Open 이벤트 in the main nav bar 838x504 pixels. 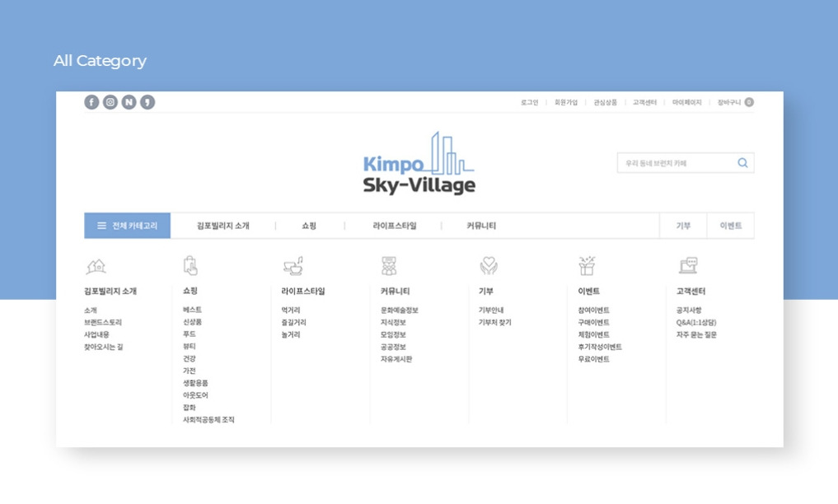point(731,226)
